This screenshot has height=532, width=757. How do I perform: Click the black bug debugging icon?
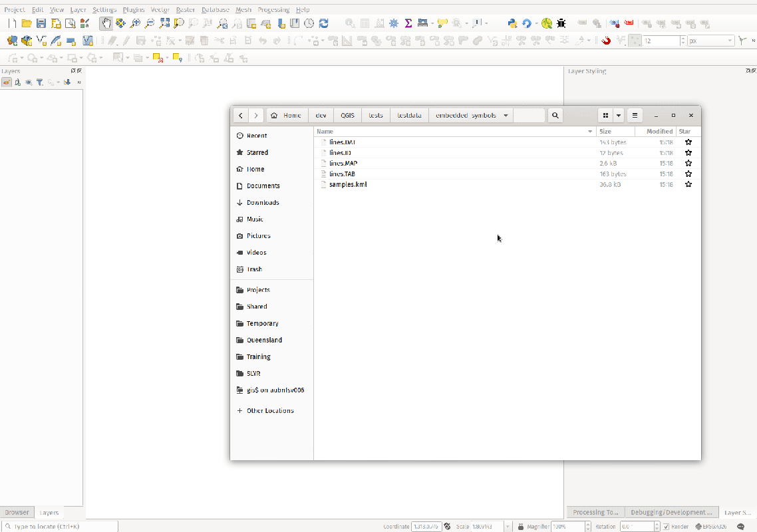pos(561,23)
